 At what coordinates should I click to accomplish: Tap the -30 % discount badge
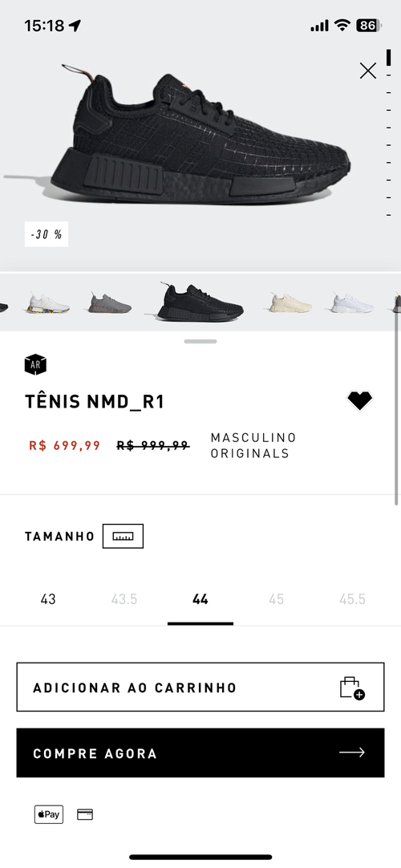tap(47, 234)
